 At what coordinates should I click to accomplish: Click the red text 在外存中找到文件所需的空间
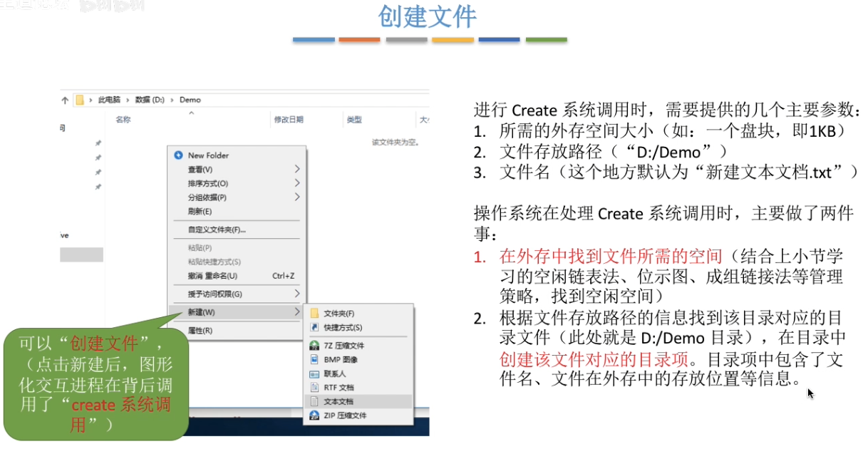pyautogui.click(x=611, y=256)
